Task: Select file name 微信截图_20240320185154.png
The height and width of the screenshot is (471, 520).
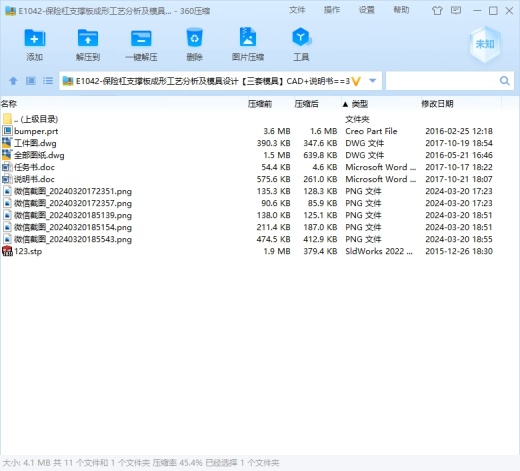Action: pyautogui.click(x=73, y=227)
